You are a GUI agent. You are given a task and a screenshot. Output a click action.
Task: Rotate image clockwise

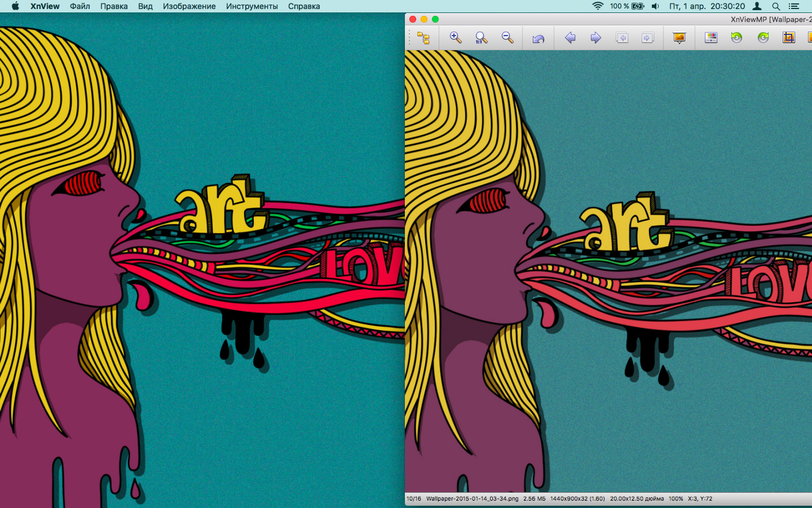coord(763,38)
